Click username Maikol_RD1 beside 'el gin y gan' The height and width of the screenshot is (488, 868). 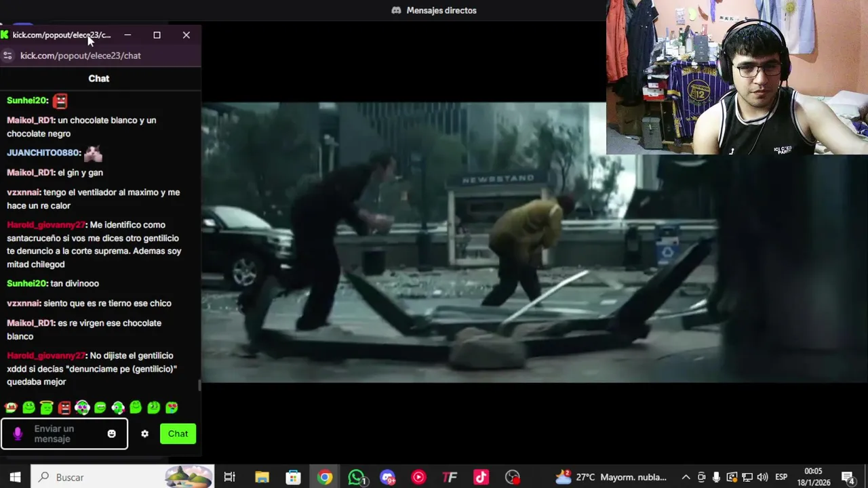point(30,172)
